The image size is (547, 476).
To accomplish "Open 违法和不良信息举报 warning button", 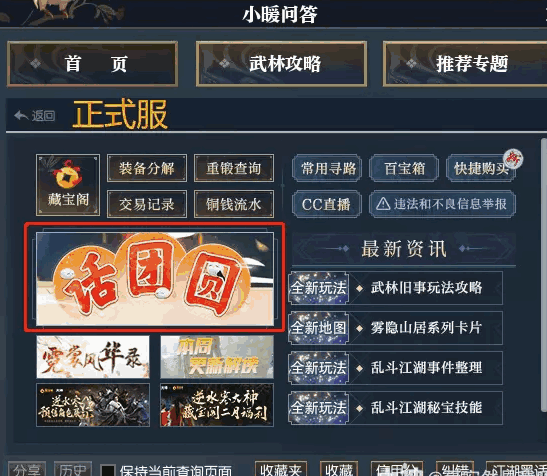I will (x=442, y=204).
